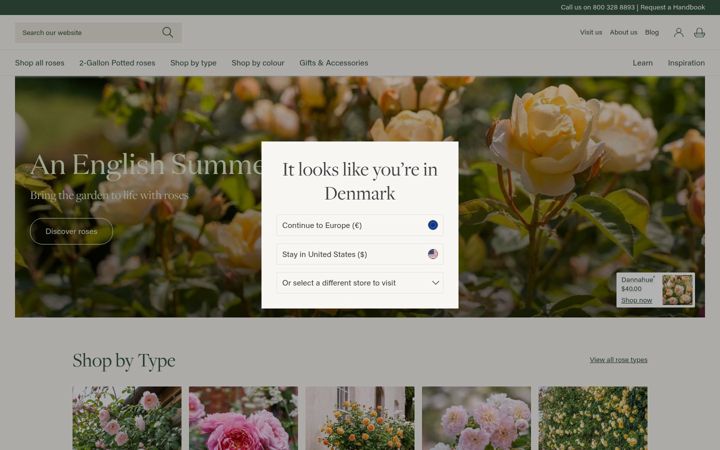The width and height of the screenshot is (720, 450).
Task: Click the Europe blue flag icon
Action: pos(433,225)
